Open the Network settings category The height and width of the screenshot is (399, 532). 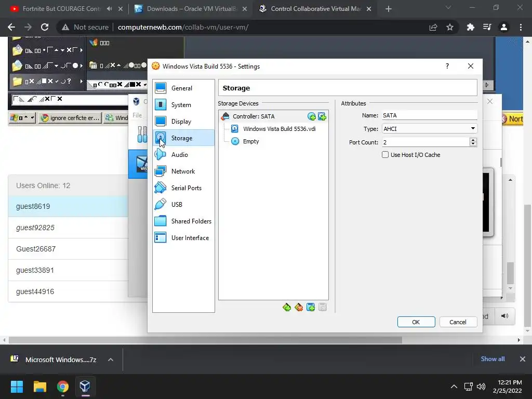183,171
